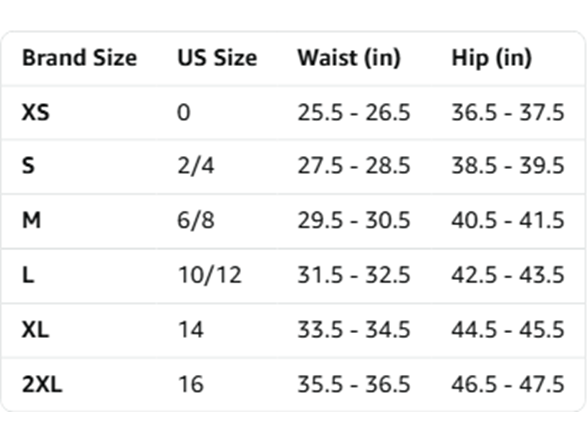Image resolution: width=588 pixels, height=441 pixels.
Task: Click the Brand Size column header
Action: (x=80, y=58)
